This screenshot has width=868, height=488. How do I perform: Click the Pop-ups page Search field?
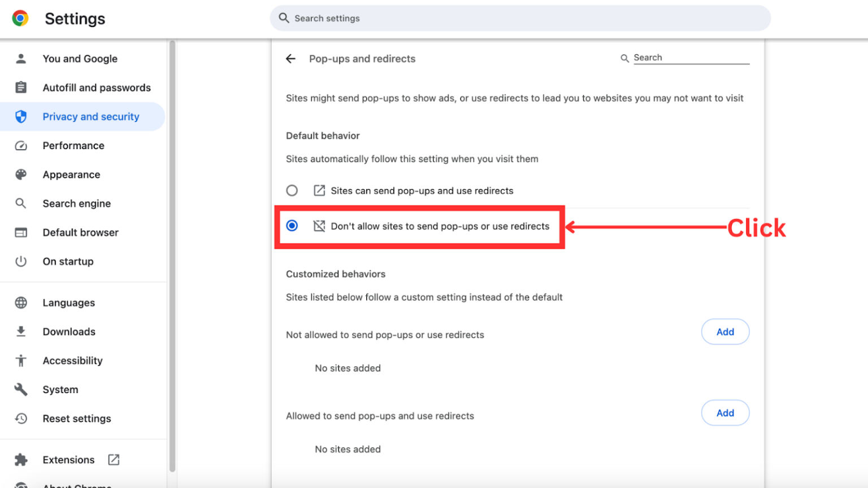[691, 58]
